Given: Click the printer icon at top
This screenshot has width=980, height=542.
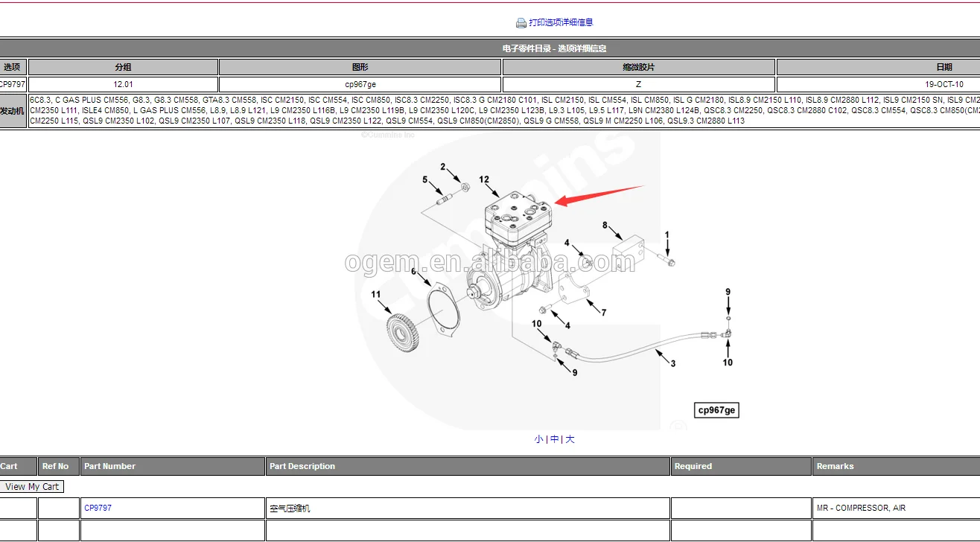Looking at the screenshot, I should point(521,23).
